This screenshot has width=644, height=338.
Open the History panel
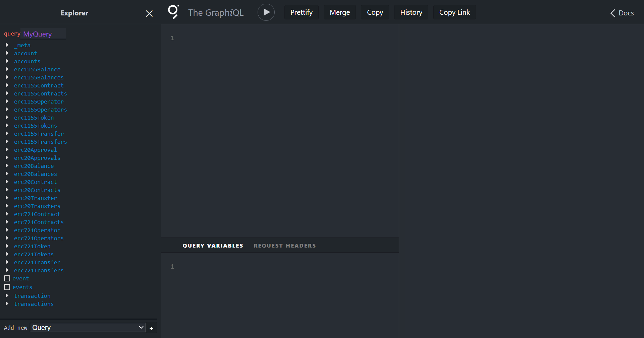point(411,12)
